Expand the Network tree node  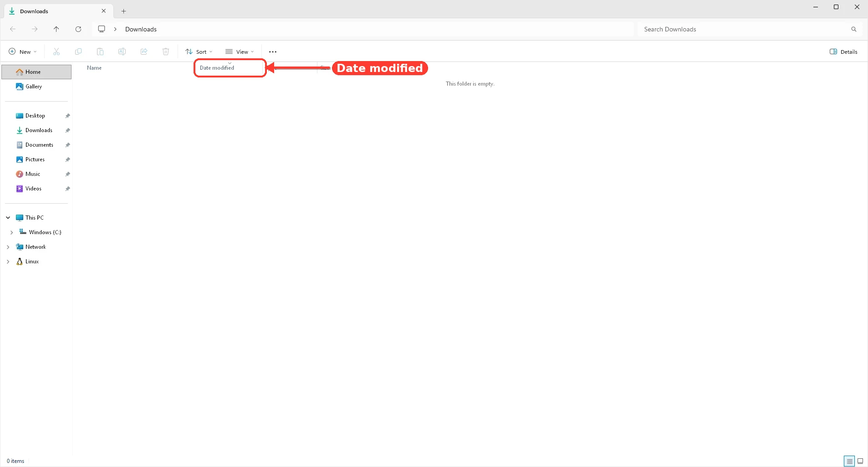coord(8,247)
